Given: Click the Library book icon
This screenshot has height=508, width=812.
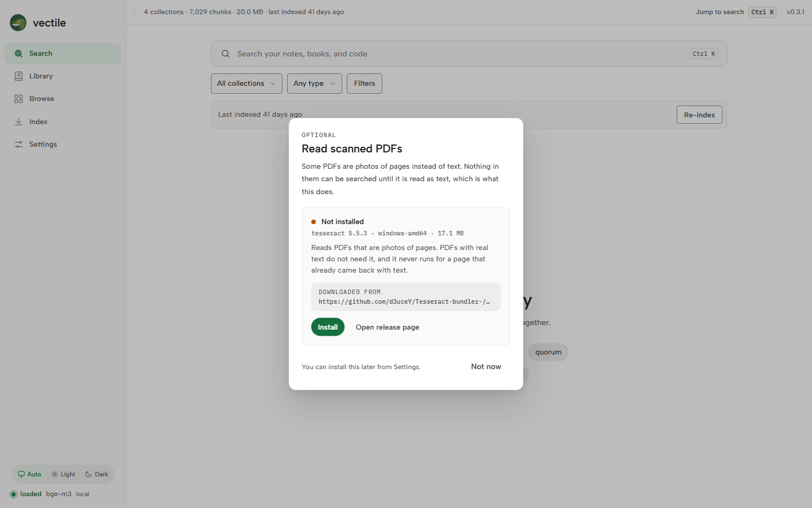Looking at the screenshot, I should coord(19,76).
